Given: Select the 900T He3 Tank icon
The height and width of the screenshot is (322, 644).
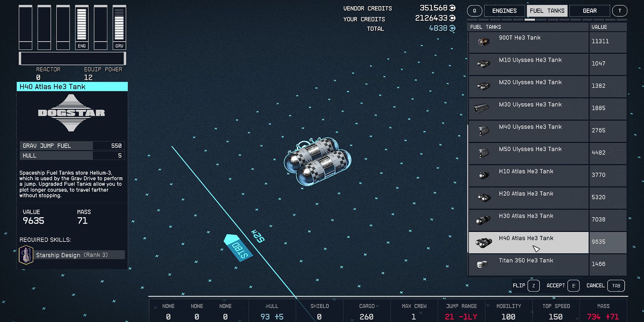Looking at the screenshot, I should point(483,42).
